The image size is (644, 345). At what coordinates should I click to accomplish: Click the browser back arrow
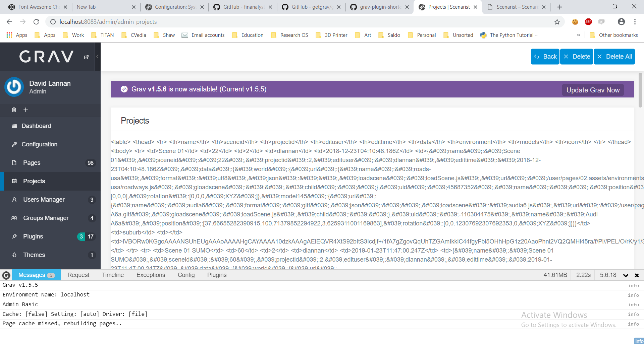click(x=9, y=22)
